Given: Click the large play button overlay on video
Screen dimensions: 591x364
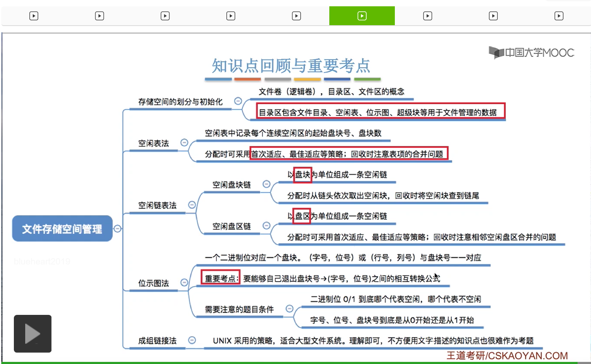Looking at the screenshot, I should pos(32,334).
